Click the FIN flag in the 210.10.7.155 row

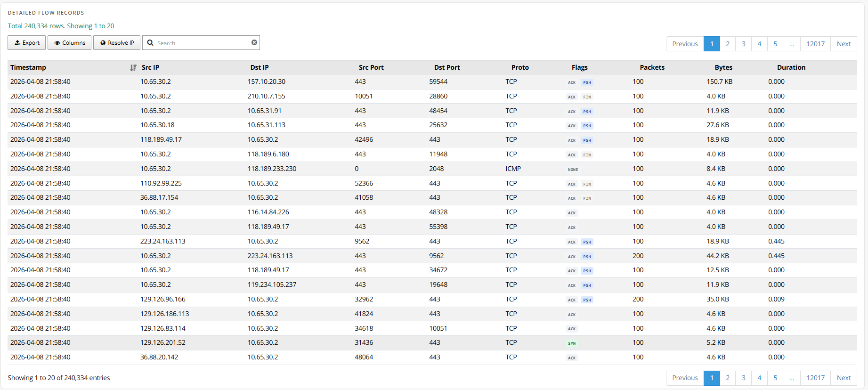[x=587, y=97]
